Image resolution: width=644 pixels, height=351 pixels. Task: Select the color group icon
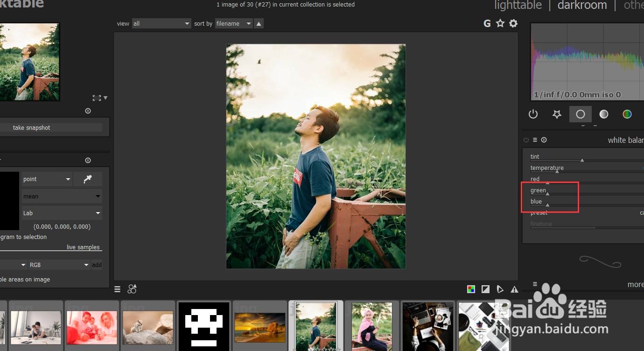[x=627, y=114]
